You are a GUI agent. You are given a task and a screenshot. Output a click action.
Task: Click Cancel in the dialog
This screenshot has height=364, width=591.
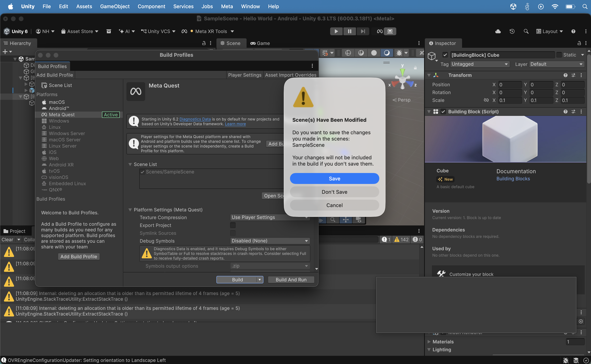point(334,205)
